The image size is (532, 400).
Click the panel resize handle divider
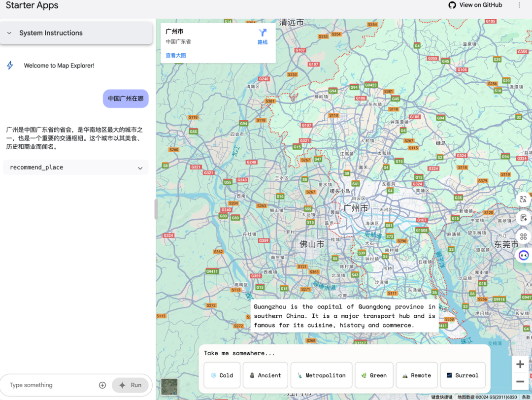[156, 209]
